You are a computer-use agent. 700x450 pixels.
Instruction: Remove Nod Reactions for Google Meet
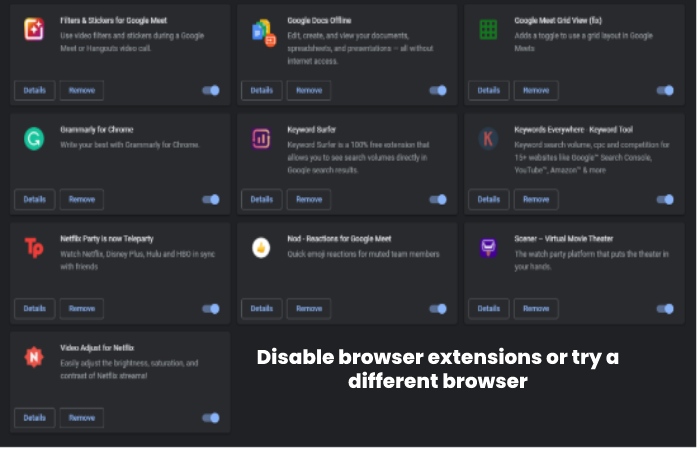[x=309, y=309]
